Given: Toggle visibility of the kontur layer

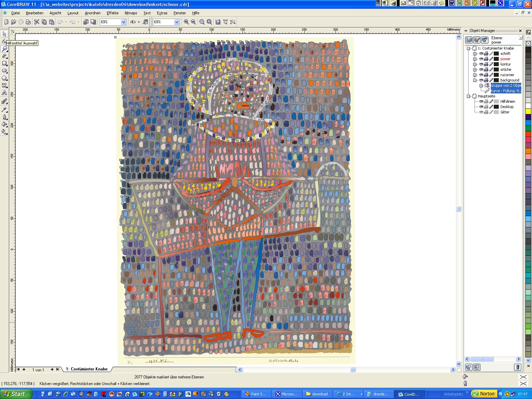Looking at the screenshot, I should [x=481, y=64].
